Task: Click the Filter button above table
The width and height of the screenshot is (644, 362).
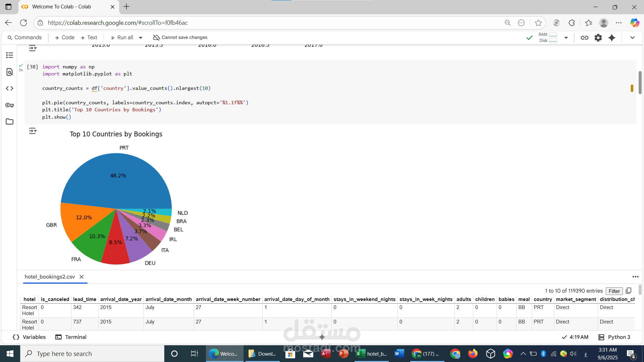Action: (x=614, y=291)
